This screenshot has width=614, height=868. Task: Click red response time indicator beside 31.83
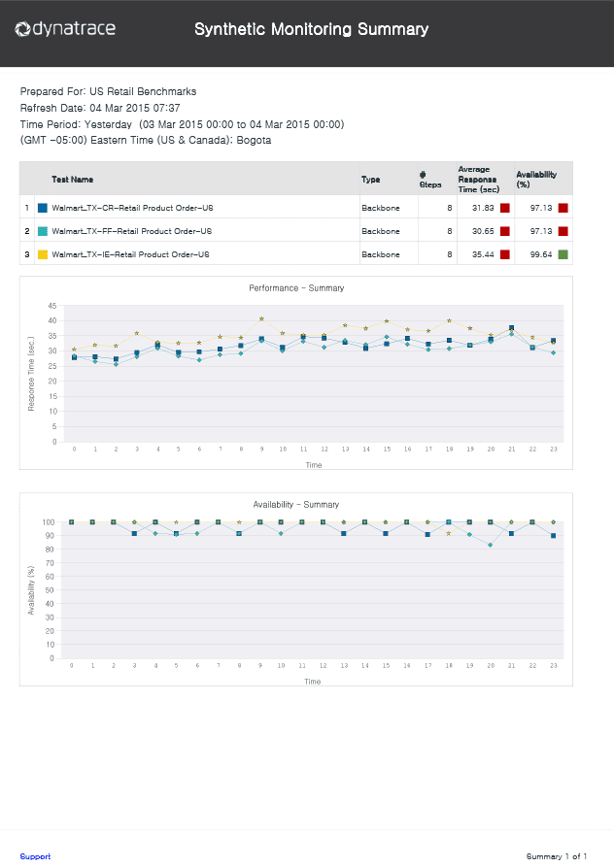[x=505, y=208]
